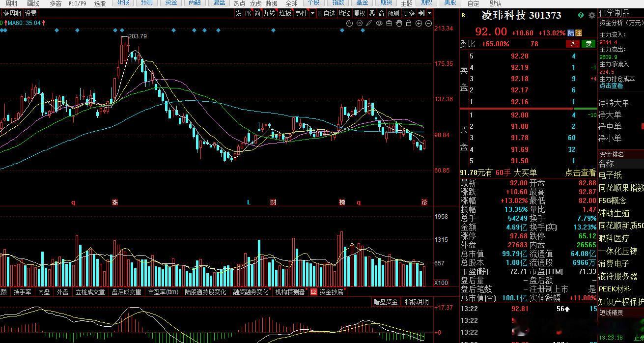Toggle 复权 price adjustment

tap(359, 13)
